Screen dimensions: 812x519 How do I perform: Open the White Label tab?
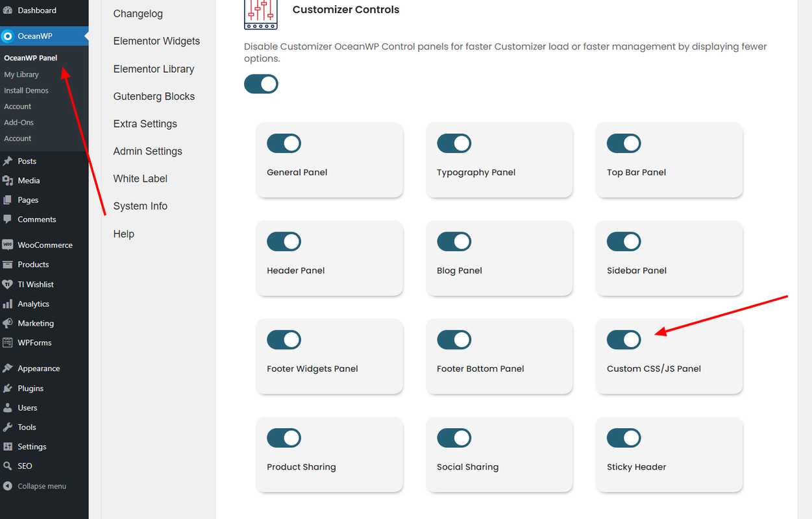click(140, 178)
